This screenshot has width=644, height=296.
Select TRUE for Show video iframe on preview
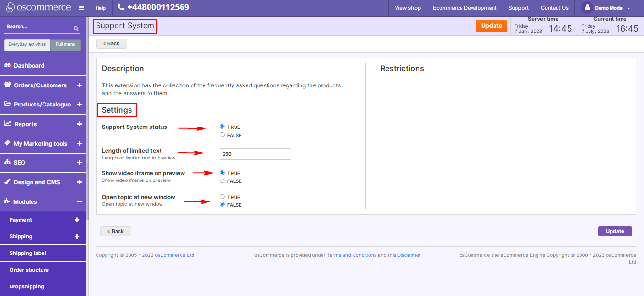point(222,173)
